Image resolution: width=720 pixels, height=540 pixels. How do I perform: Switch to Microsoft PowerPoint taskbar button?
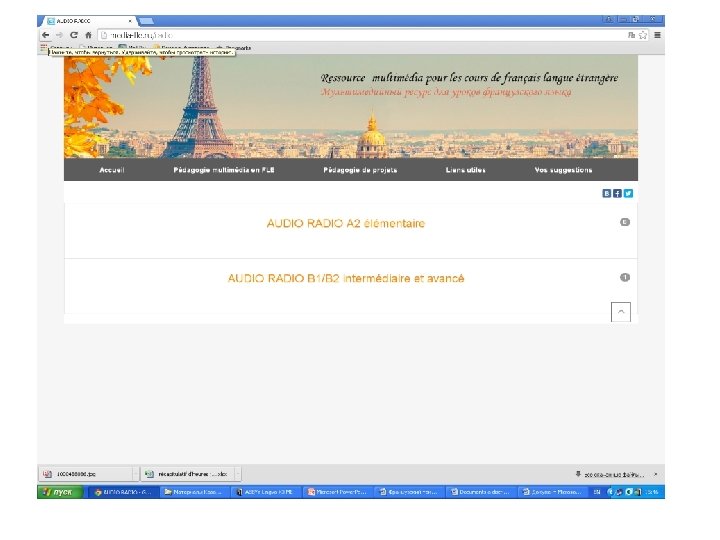coord(338,492)
